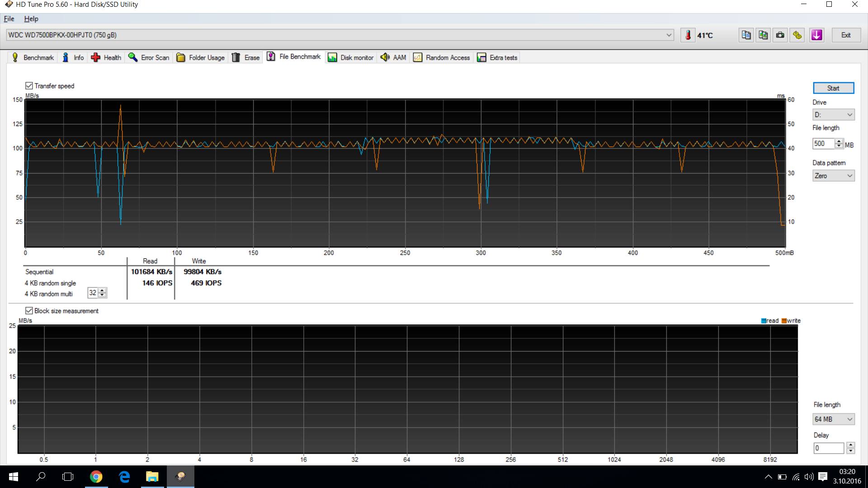Switch to the Error Scan tab
Image resolution: width=868 pixels, height=488 pixels.
149,57
